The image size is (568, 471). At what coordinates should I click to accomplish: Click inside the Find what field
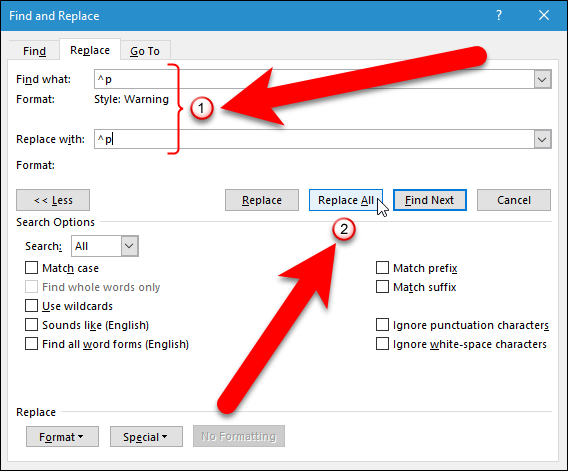coord(314,79)
